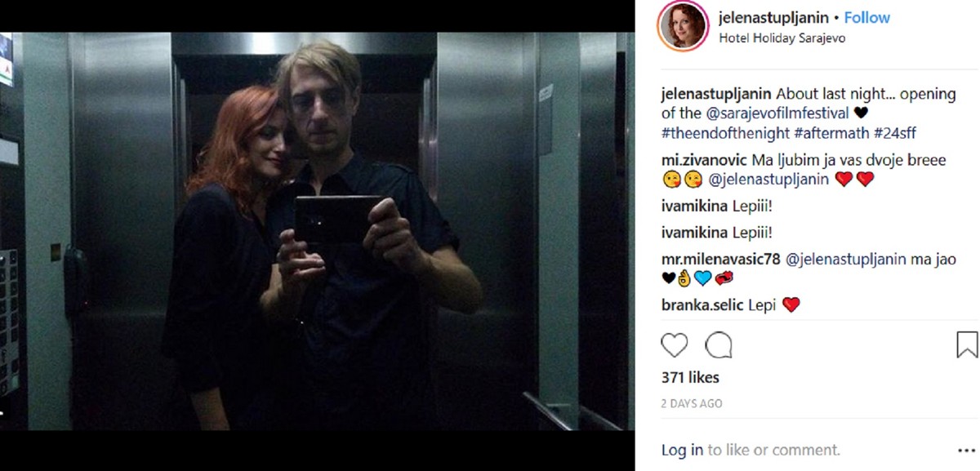Open jelenastupljanin username in header
The height and width of the screenshot is (471, 980).
775,17
